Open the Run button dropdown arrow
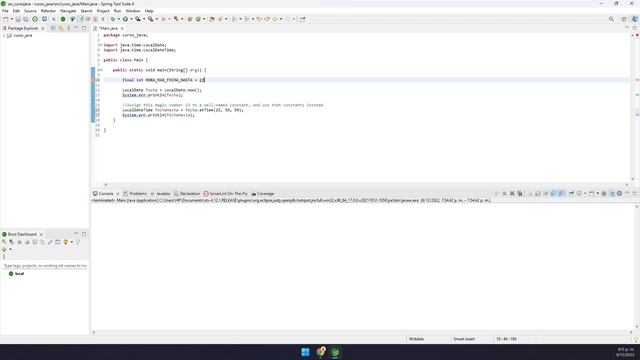 pos(131,19)
